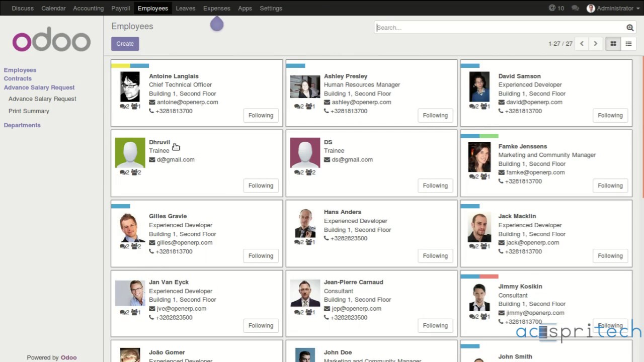Switch to kanban view icon

point(613,44)
